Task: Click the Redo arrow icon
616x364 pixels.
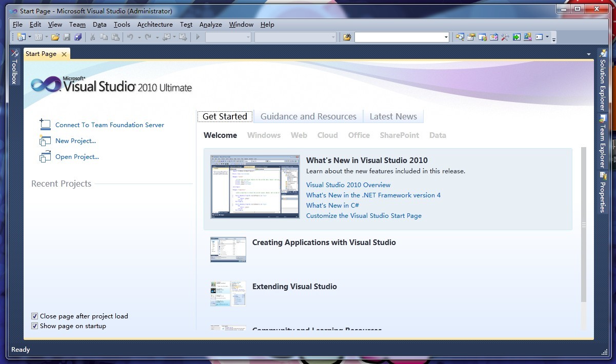Action: pos(148,37)
